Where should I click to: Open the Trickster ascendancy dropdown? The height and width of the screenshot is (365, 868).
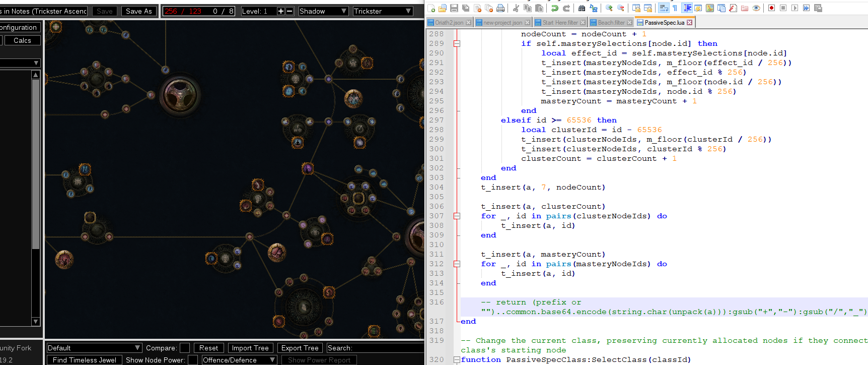[383, 11]
